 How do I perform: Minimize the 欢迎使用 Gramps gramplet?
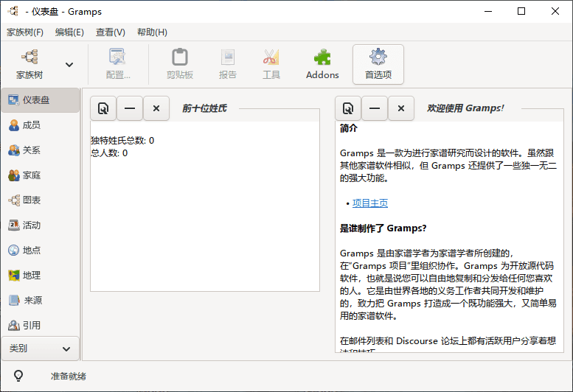click(375, 108)
